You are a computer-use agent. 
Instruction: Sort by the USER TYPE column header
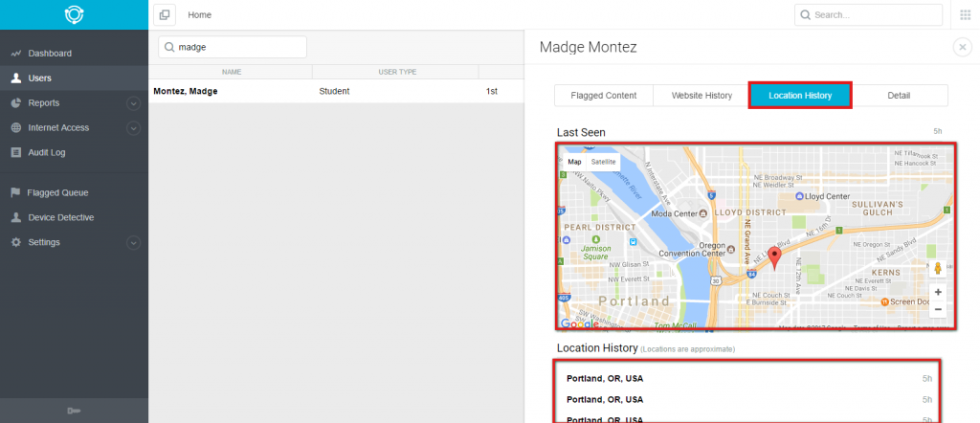tap(397, 72)
